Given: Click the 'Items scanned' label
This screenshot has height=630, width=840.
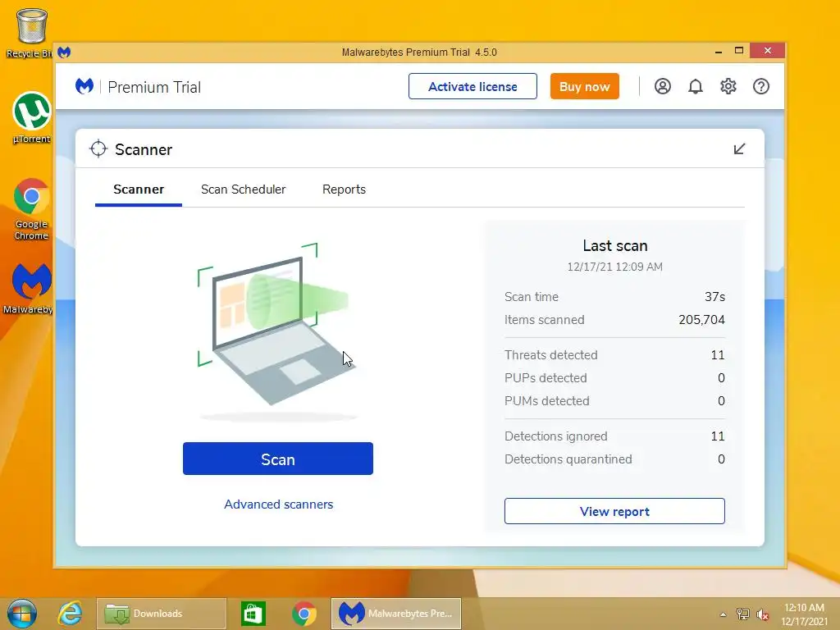Looking at the screenshot, I should pyautogui.click(x=545, y=320).
